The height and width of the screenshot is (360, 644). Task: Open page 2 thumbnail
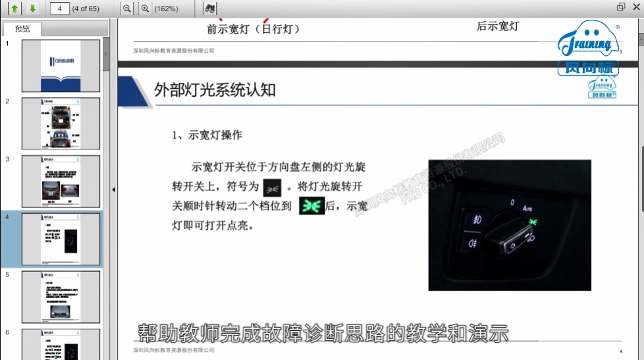pos(61,123)
